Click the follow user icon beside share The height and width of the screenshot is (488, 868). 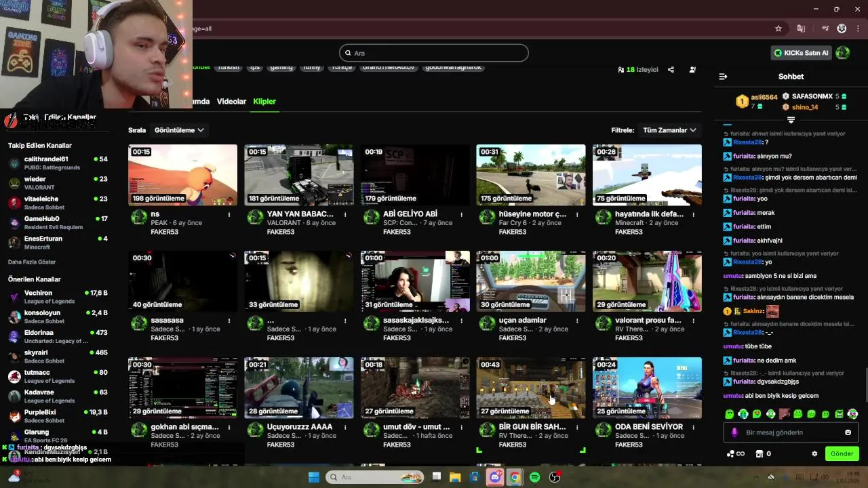[692, 70]
